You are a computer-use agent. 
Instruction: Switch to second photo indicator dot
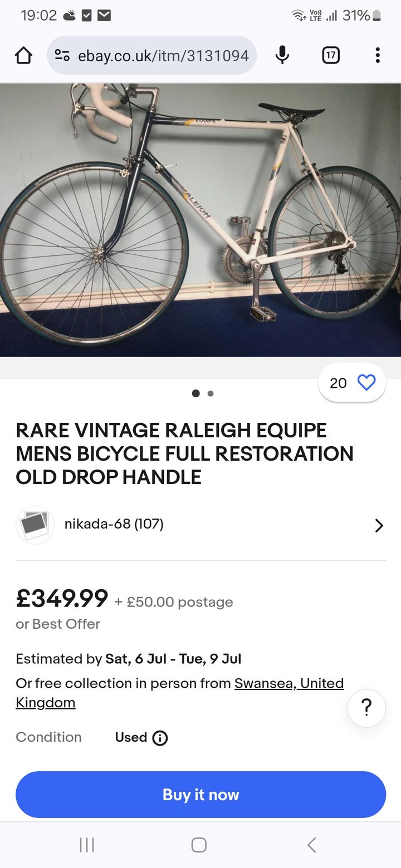click(211, 393)
